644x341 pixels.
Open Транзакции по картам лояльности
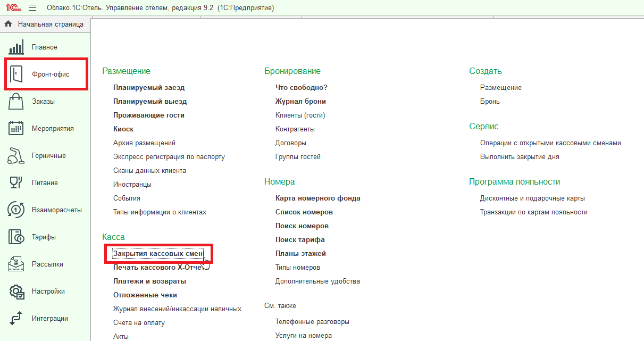pyautogui.click(x=534, y=212)
